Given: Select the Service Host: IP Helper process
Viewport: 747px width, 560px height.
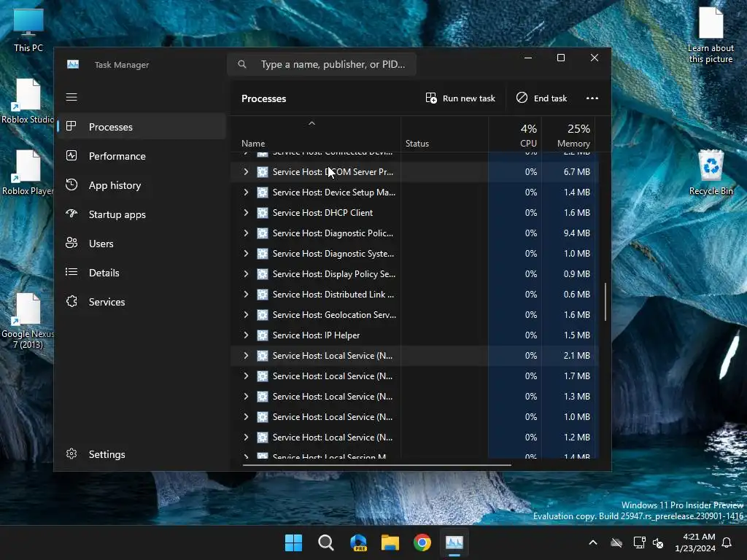Looking at the screenshot, I should [x=414, y=335].
